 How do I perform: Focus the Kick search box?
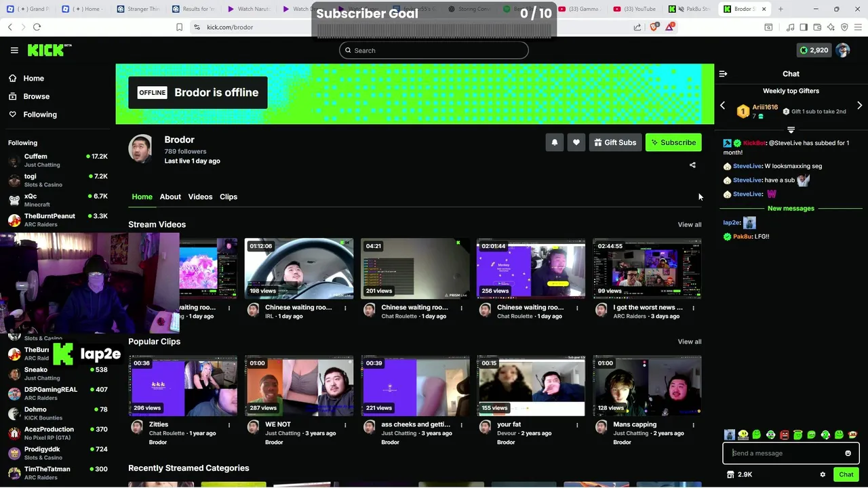(x=434, y=50)
